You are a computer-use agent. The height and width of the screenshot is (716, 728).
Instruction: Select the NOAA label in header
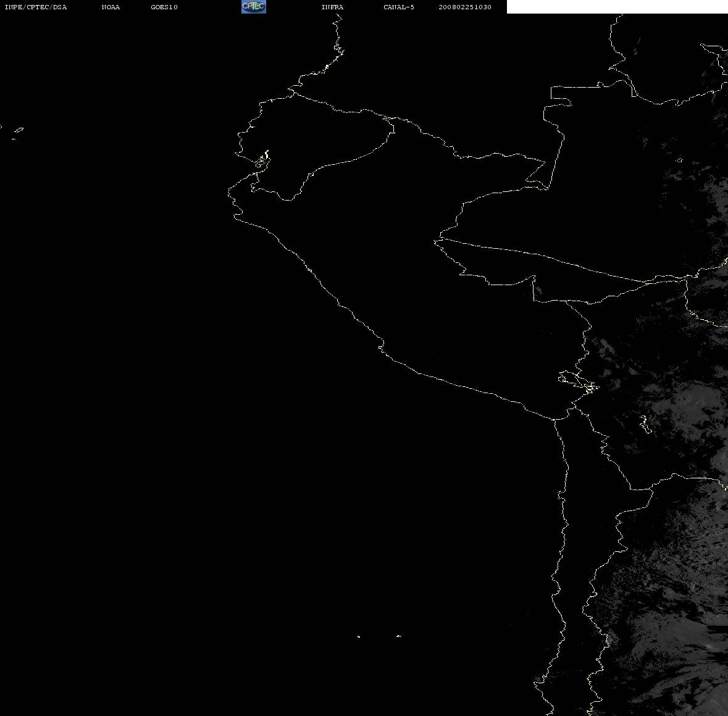coord(111,7)
